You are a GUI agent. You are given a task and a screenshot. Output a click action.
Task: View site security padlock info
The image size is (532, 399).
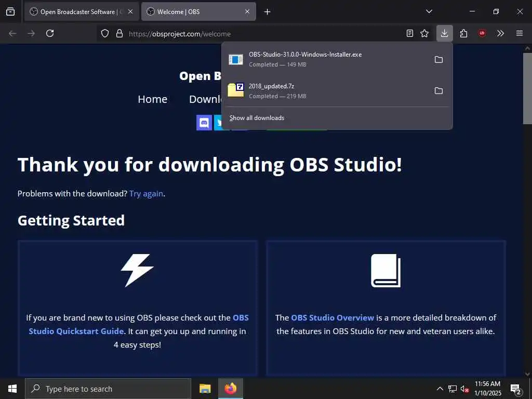[119, 34]
